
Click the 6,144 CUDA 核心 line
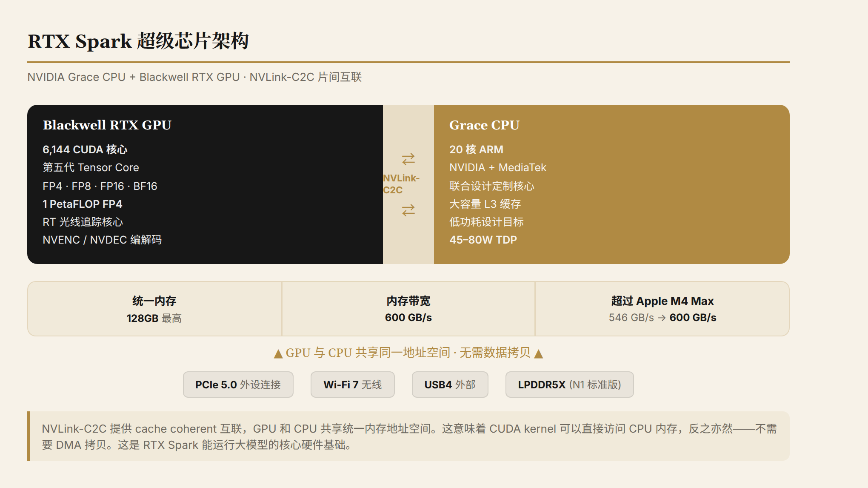[x=85, y=149]
